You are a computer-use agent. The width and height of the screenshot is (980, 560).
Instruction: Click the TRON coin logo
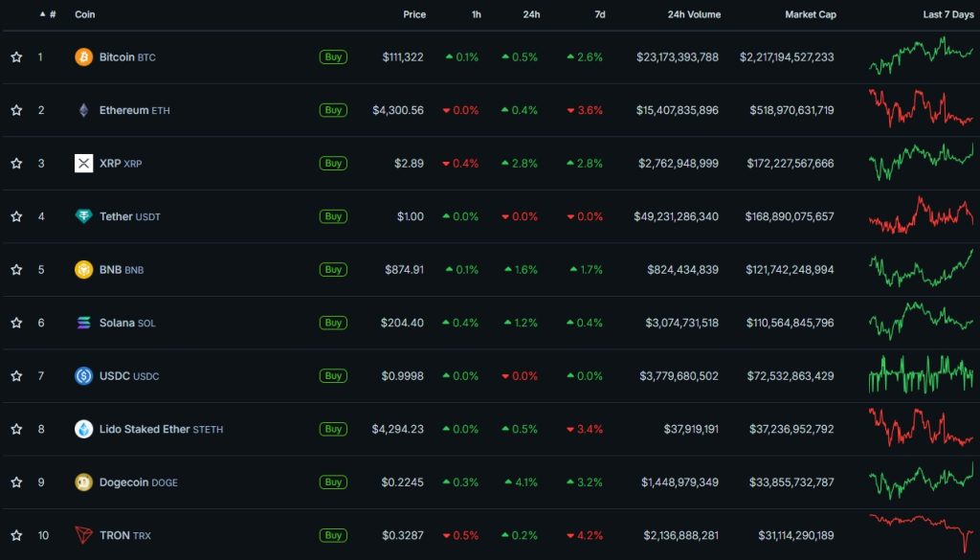[x=84, y=535]
